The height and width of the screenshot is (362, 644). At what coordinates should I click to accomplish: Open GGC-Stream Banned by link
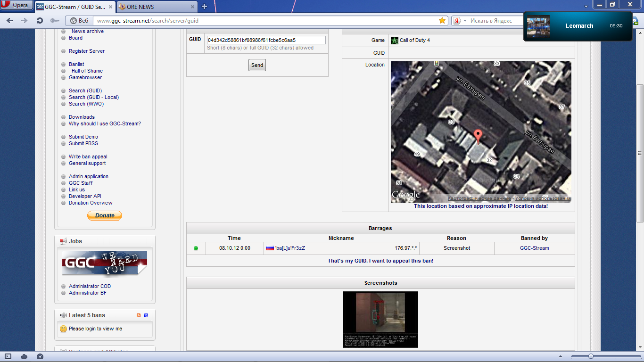tap(534, 248)
